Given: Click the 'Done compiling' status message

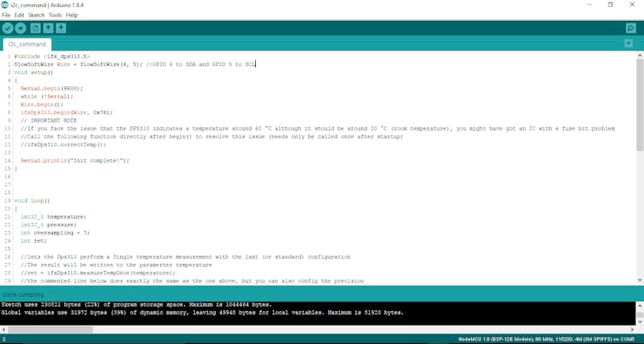Looking at the screenshot, I should [23, 294].
